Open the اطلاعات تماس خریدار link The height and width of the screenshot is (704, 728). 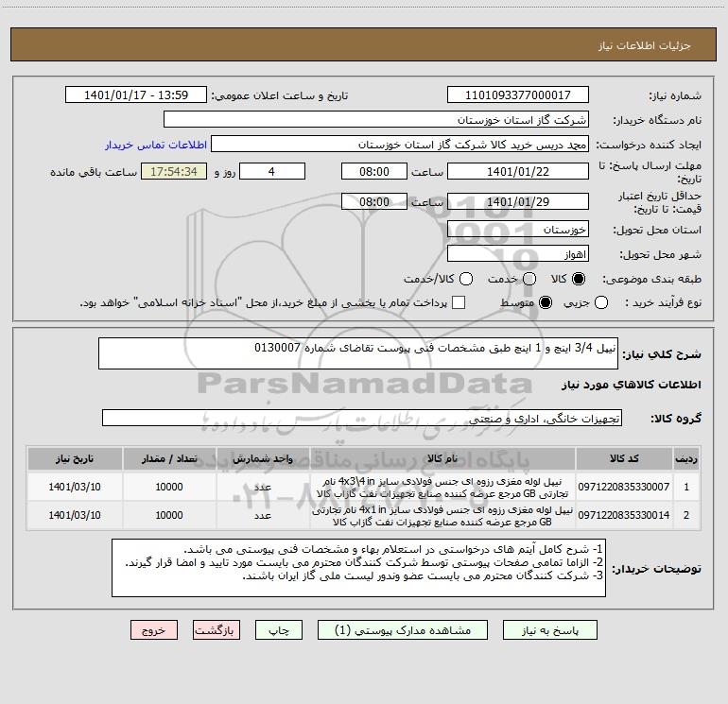pyautogui.click(x=156, y=145)
